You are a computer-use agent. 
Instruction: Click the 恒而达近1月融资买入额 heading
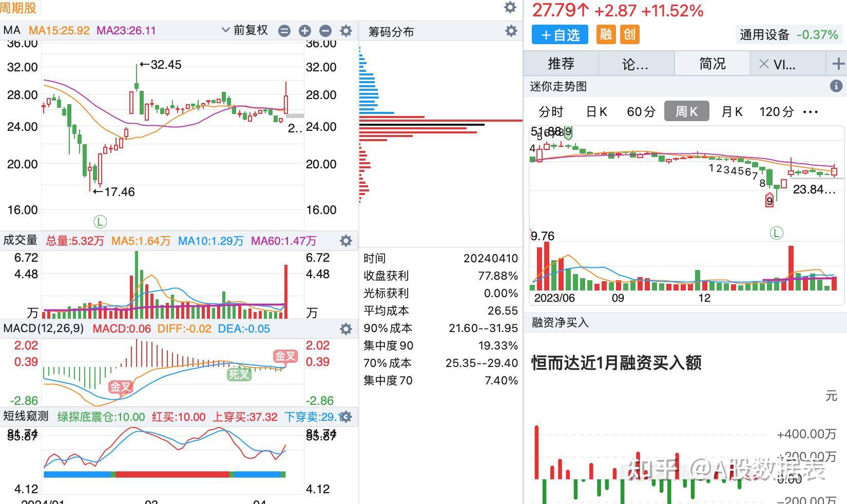(617, 362)
